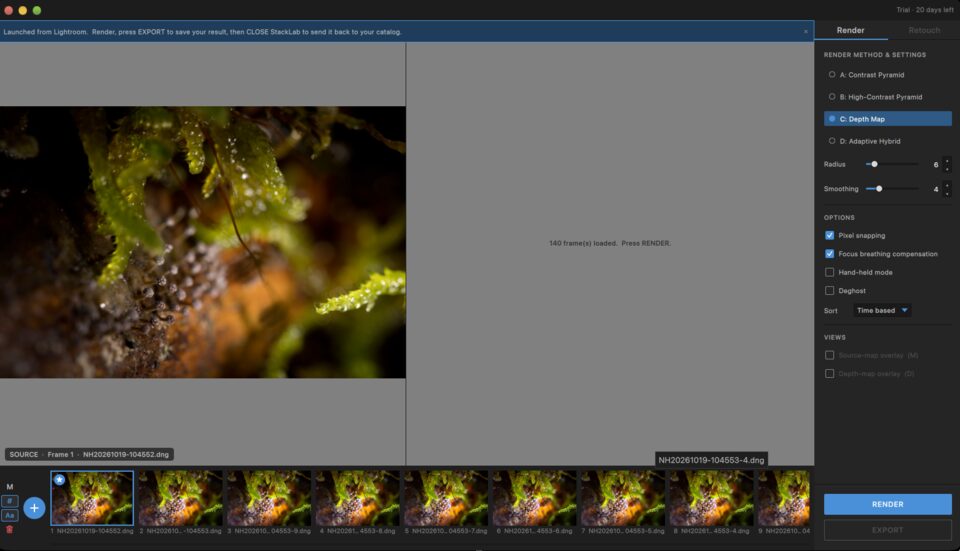This screenshot has width=960, height=551.
Task: Select frame 7 thumbnail ending 04553-5.dng
Action: [x=623, y=498]
